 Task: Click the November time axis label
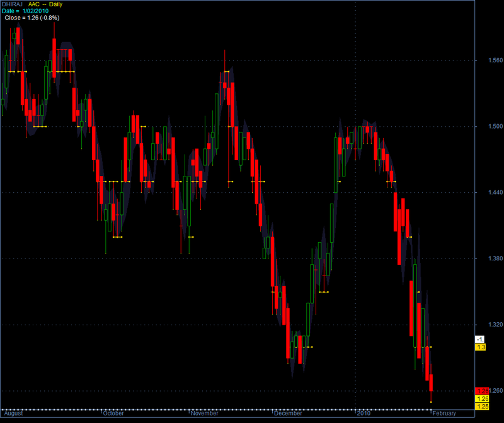(204, 414)
